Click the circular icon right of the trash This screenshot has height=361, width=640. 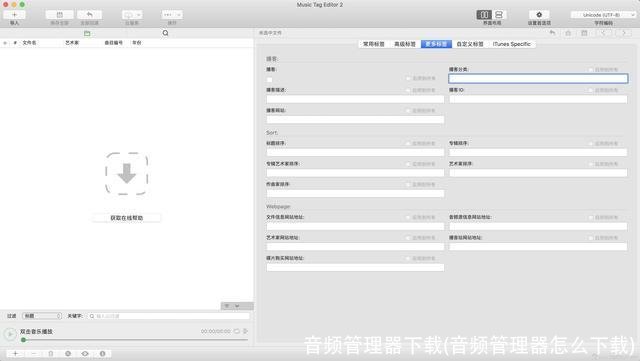tap(68, 354)
